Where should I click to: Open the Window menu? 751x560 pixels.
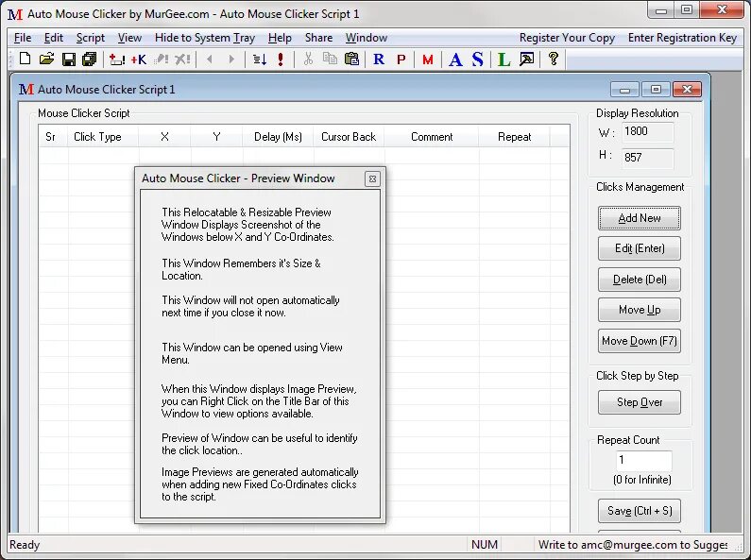[x=367, y=38]
